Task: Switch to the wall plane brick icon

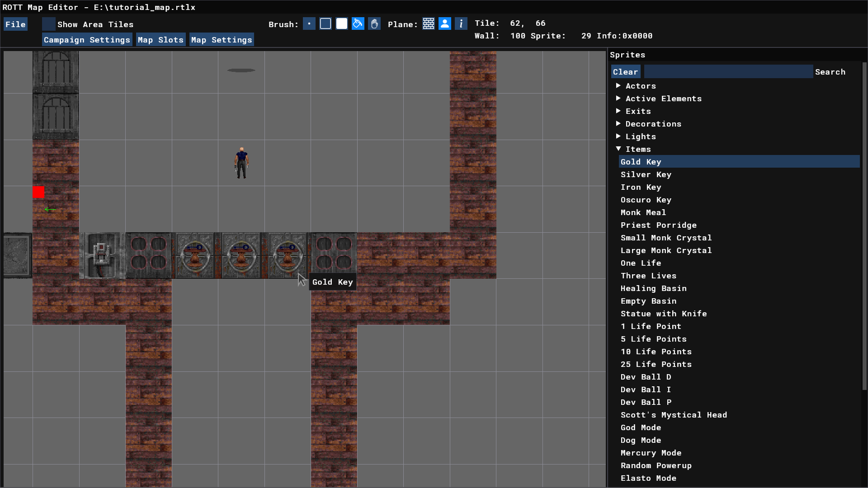Action: click(x=429, y=24)
